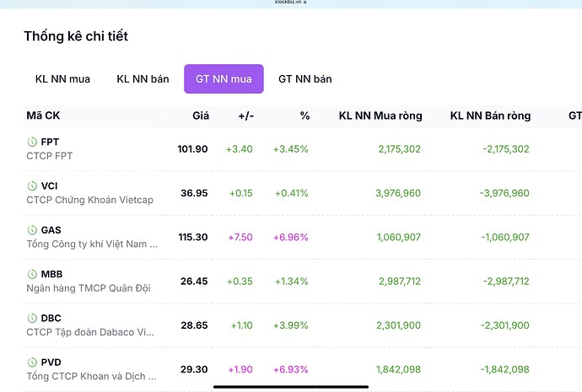The height and width of the screenshot is (392, 582).
Task: Sort by KL NN Bán ròng column
Action: click(490, 115)
